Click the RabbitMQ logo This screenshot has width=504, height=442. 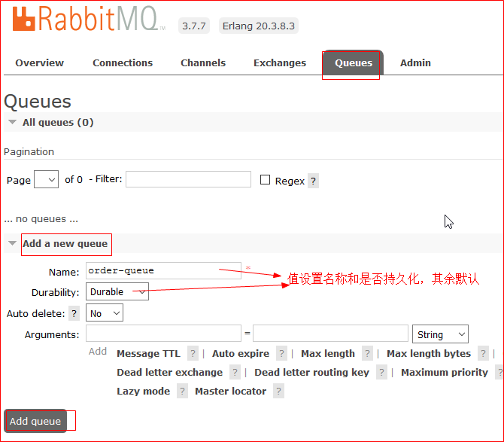[89, 19]
